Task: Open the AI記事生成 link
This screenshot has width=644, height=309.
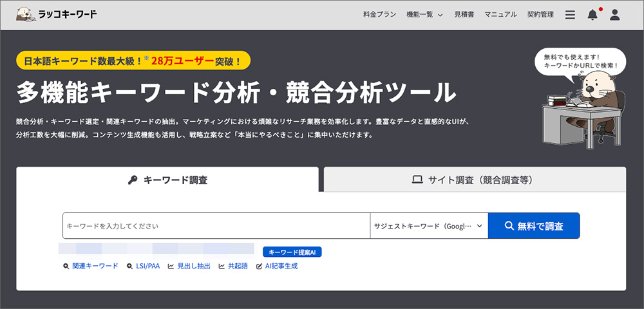Action: tap(277, 266)
